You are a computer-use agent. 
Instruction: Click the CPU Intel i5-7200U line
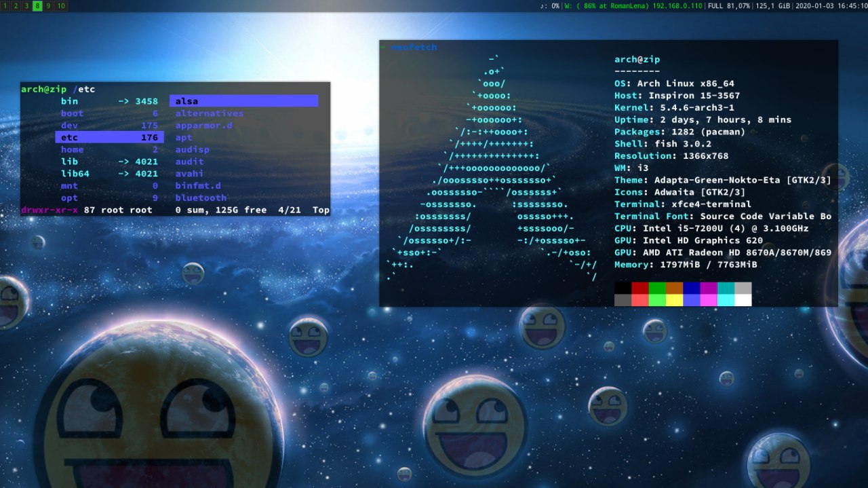(x=711, y=228)
